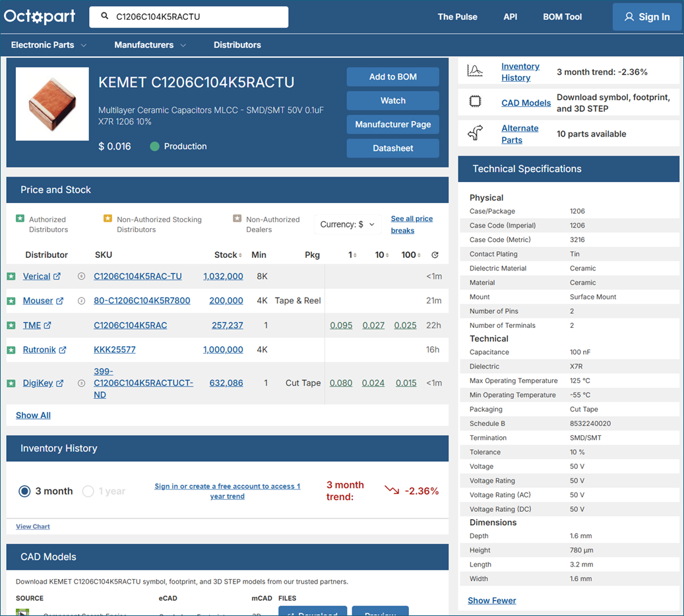Image resolution: width=684 pixels, height=616 pixels.
Task: Sort by the 100 quantity price column
Action: pos(411,255)
